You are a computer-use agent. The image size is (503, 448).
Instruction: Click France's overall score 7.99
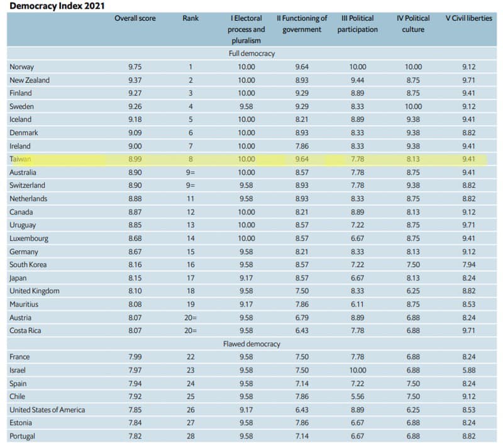click(135, 357)
